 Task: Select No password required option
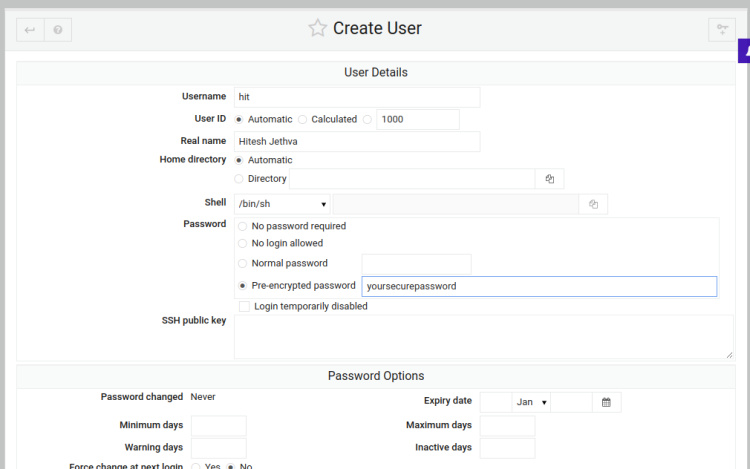(x=242, y=226)
